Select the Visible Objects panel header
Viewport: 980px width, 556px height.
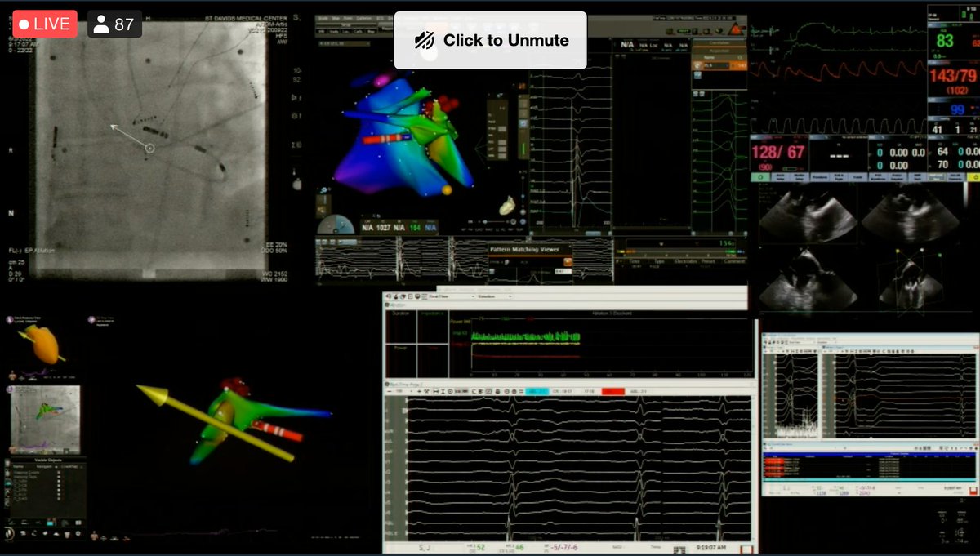[x=49, y=460]
